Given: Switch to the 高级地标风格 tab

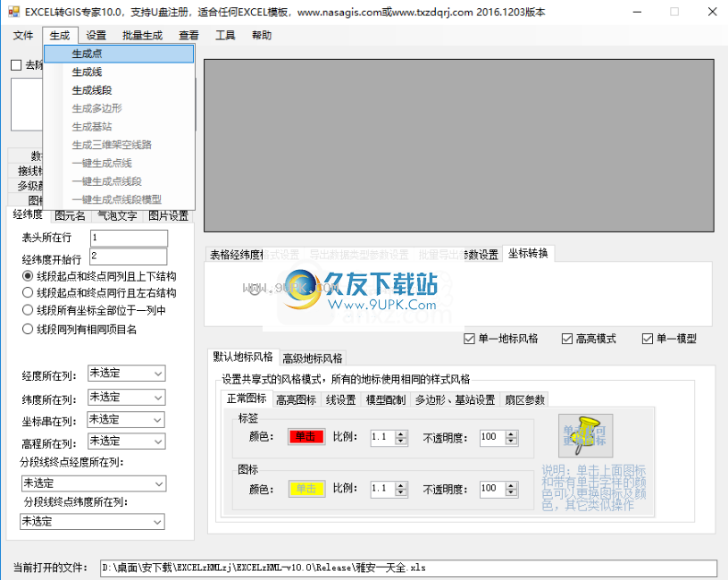Looking at the screenshot, I should [313, 358].
